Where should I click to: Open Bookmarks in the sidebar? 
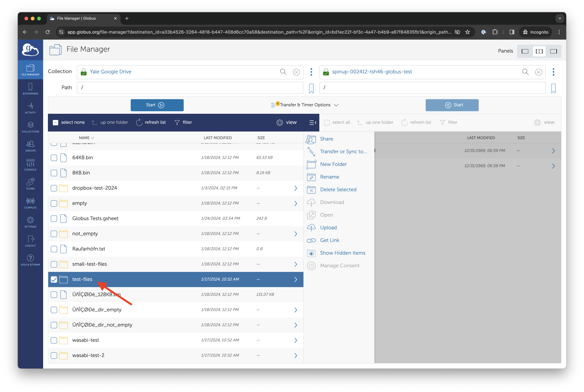click(30, 89)
